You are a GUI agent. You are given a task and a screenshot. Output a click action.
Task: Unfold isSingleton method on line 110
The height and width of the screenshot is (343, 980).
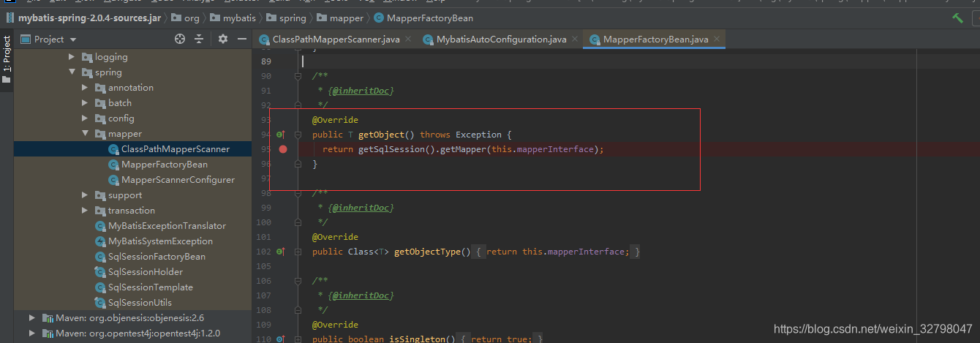tap(298, 339)
